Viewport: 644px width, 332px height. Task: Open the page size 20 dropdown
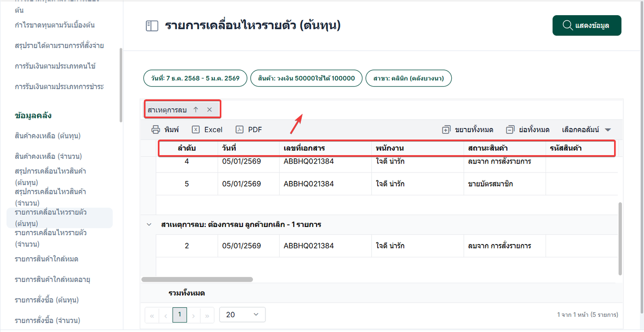242,315
